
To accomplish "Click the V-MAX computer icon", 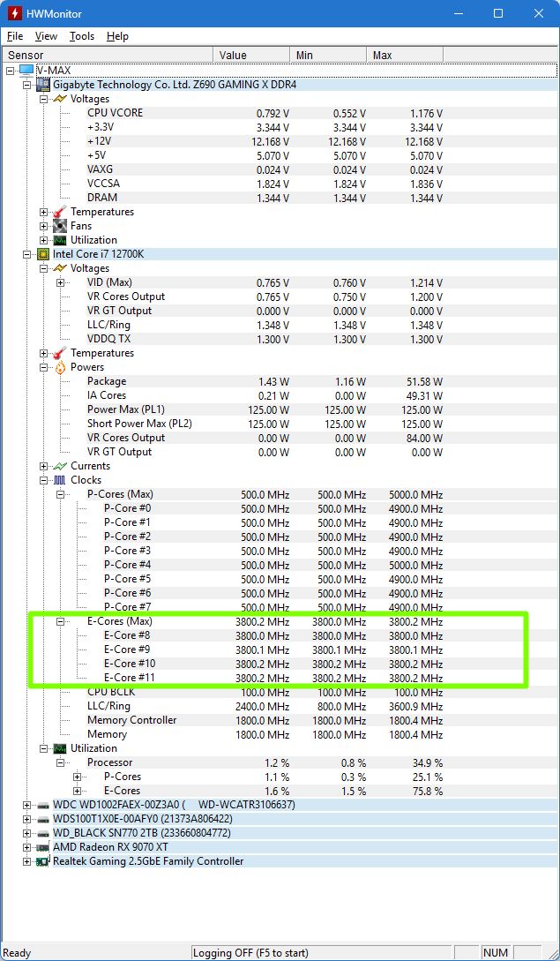I will click(x=26, y=70).
